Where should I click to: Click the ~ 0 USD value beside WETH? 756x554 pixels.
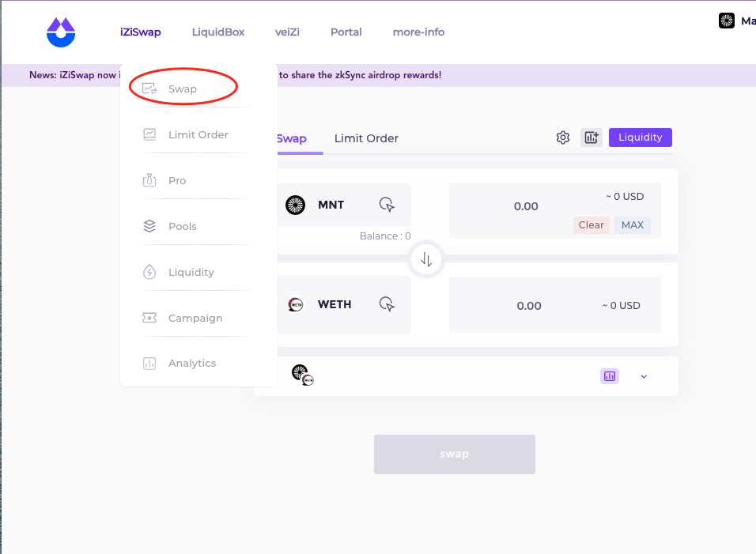coord(621,305)
